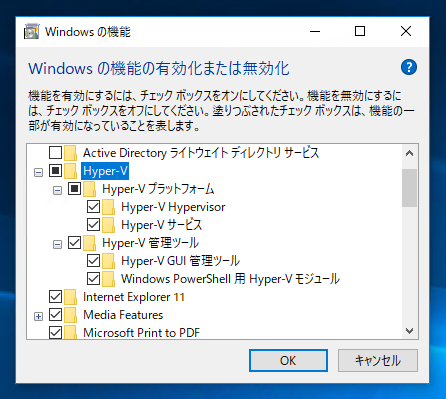Select the Microsoft Print to PDF label
The image size is (446, 399).
coord(141,332)
